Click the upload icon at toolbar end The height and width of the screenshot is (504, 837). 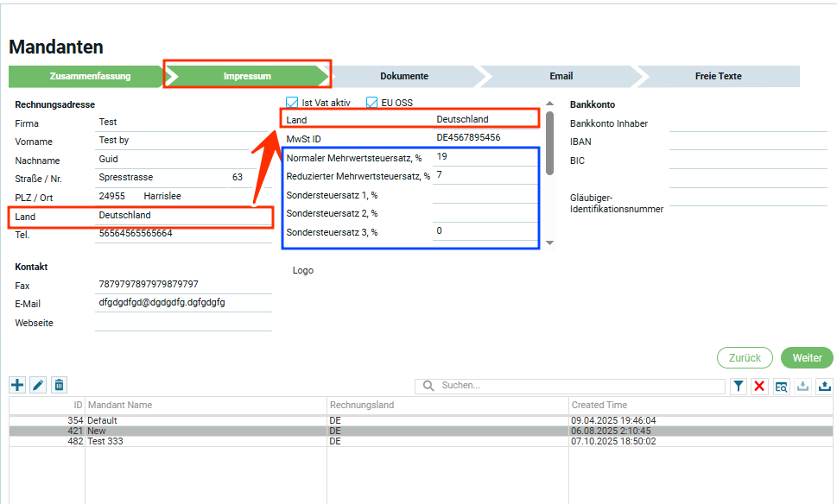[824, 387]
